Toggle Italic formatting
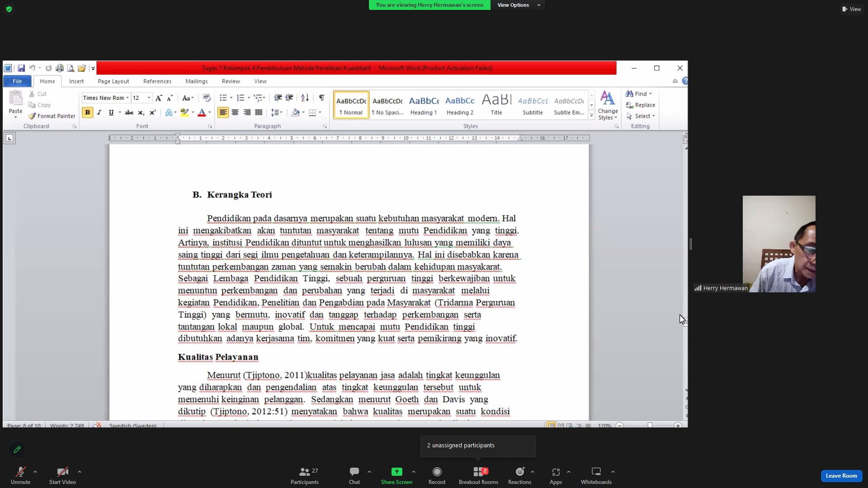The height and width of the screenshot is (488, 868). coord(99,113)
